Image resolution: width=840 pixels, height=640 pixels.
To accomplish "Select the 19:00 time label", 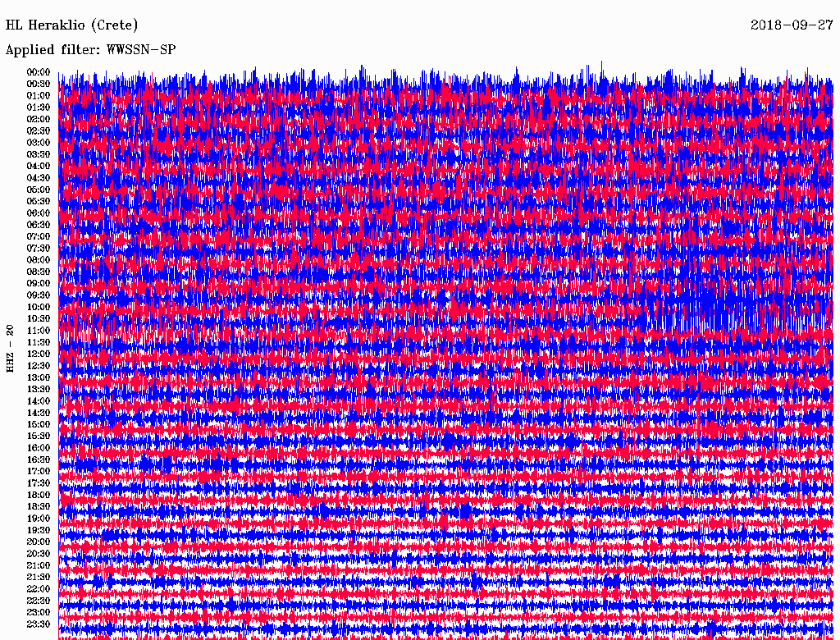I will pyautogui.click(x=38, y=519).
